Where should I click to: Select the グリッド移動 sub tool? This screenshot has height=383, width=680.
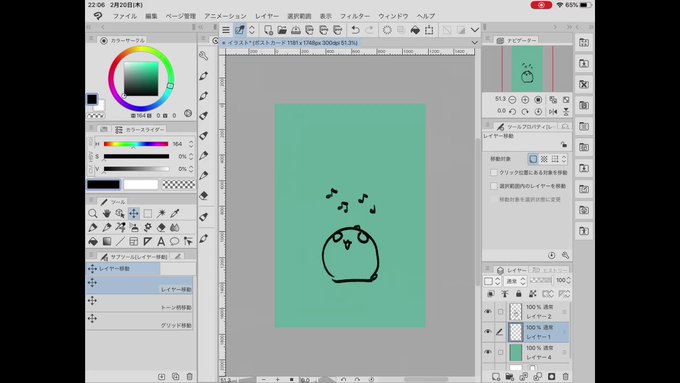pos(140,321)
